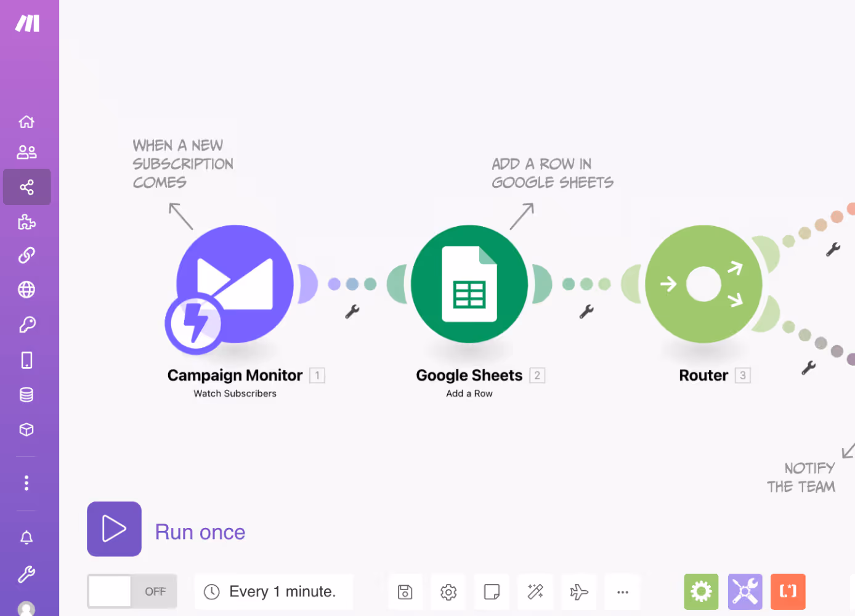Click the Explain flow airplane icon
This screenshot has height=616, width=855.
point(579,592)
